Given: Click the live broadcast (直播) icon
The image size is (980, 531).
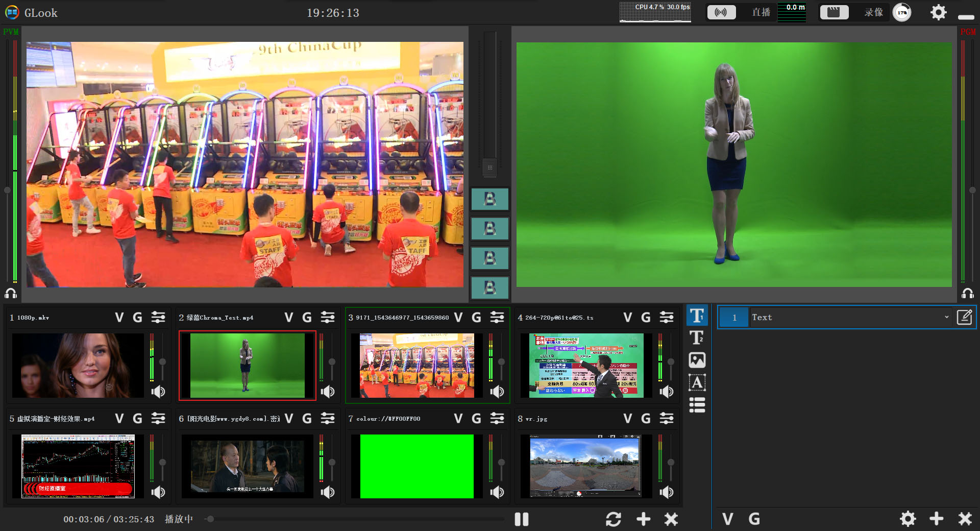Looking at the screenshot, I should 721,12.
